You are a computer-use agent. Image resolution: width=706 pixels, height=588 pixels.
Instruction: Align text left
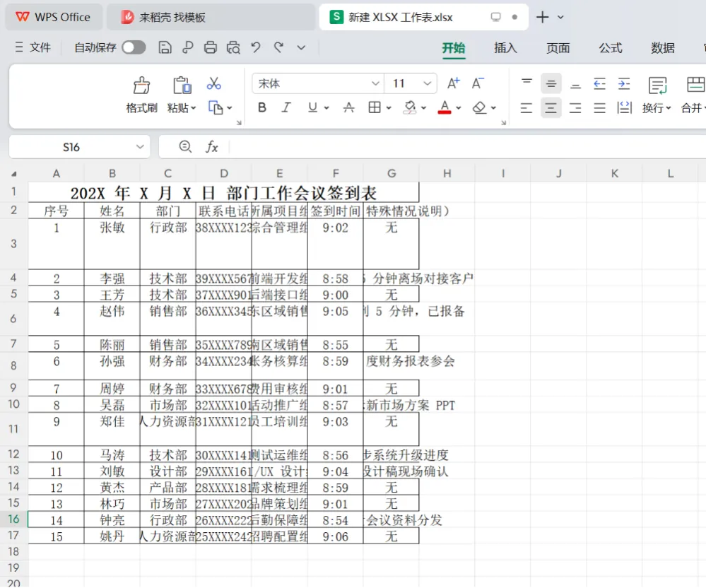pyautogui.click(x=526, y=107)
